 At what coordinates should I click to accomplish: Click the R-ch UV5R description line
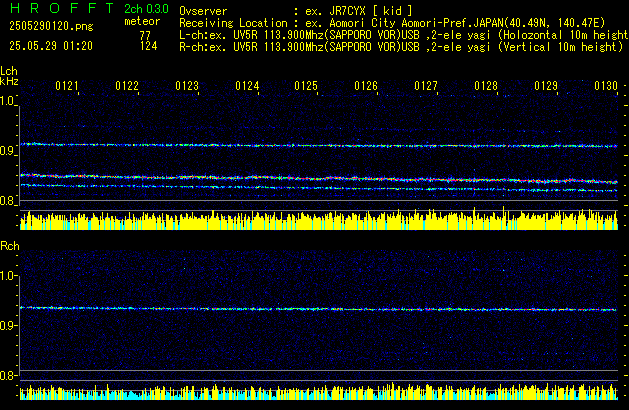coord(401,47)
